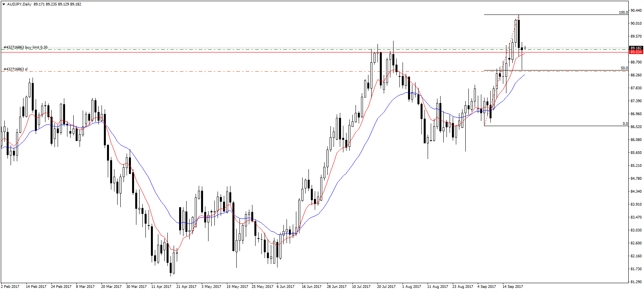Click the 86.080 price axis value
The height and width of the screenshot is (291, 644).
point(636,140)
